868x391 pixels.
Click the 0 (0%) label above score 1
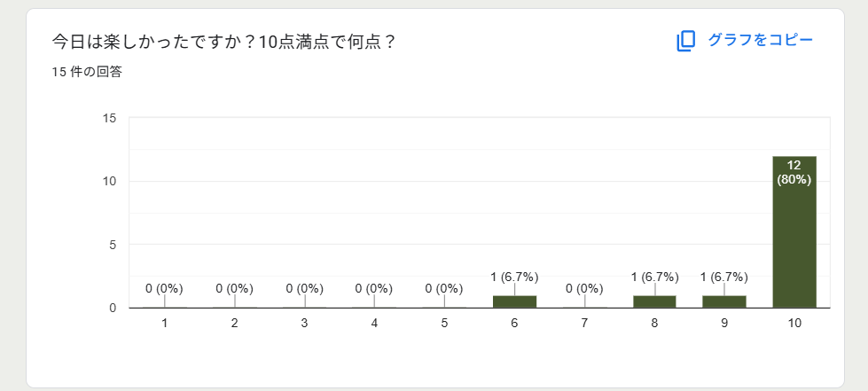pos(164,288)
